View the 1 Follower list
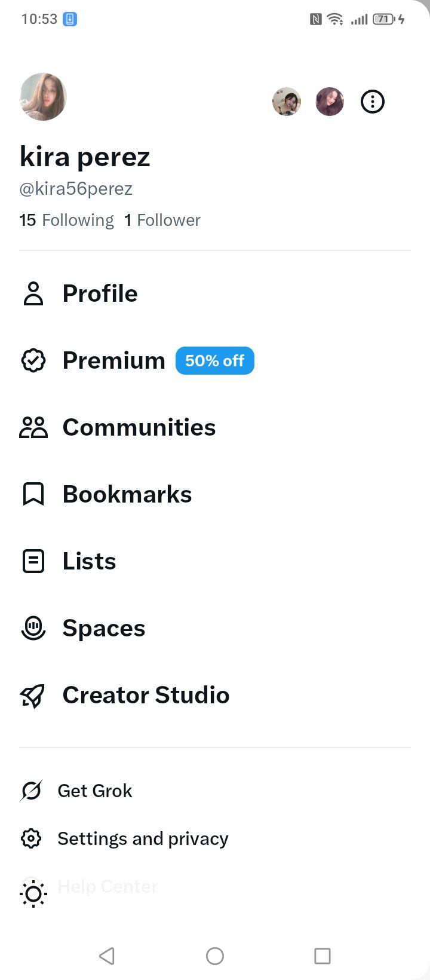This screenshot has width=430, height=980. (162, 220)
